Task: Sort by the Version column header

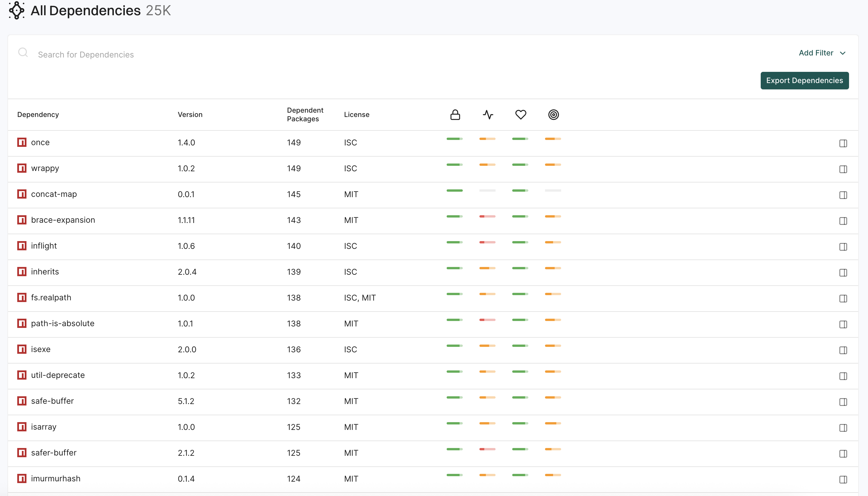Action: (x=190, y=114)
